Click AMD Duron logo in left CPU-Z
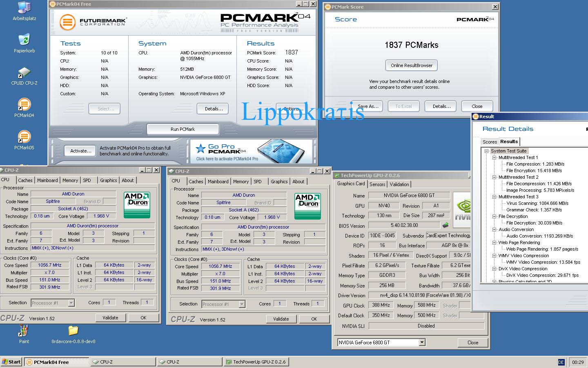Image resolution: width=588 pixels, height=368 pixels. click(137, 205)
